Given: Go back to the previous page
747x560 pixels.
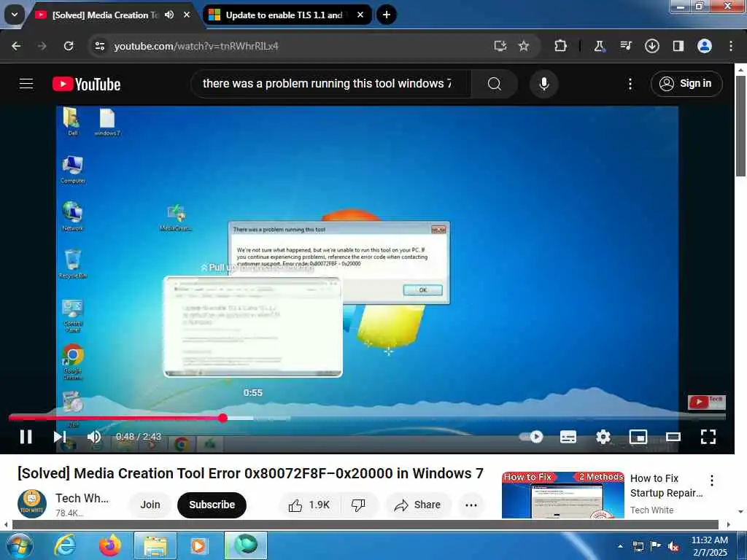Looking at the screenshot, I should pyautogui.click(x=16, y=46).
